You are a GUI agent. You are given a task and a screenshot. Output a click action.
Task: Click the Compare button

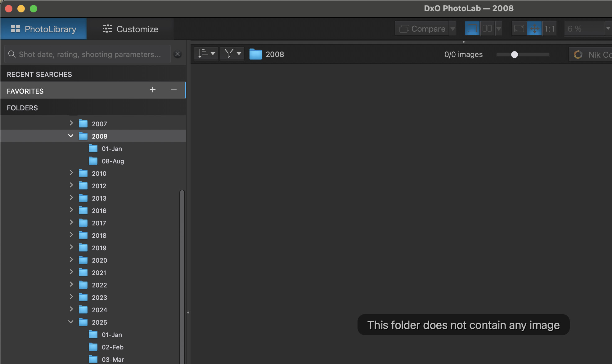(x=422, y=29)
